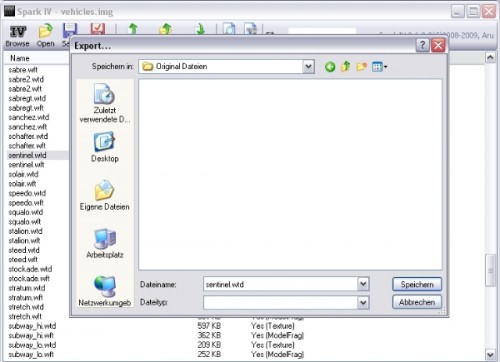Click the Name column header
500x362 pixels.
20,58
